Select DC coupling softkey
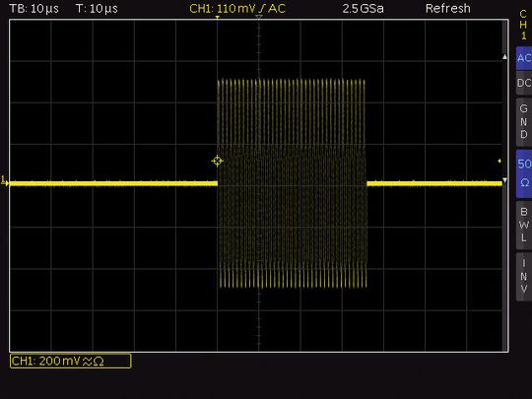532x399 pixels. pyautogui.click(x=524, y=83)
